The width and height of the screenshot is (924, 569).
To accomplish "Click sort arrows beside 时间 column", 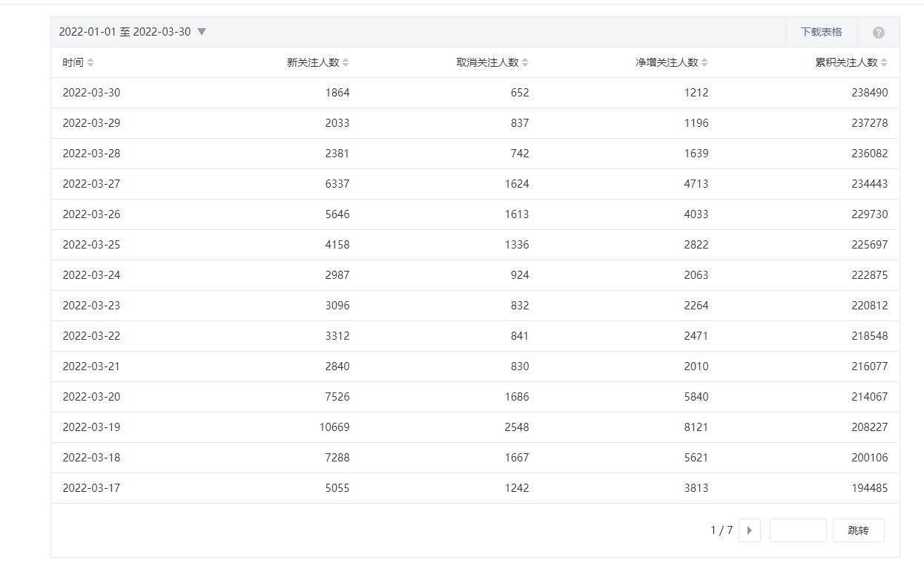I will tap(90, 63).
